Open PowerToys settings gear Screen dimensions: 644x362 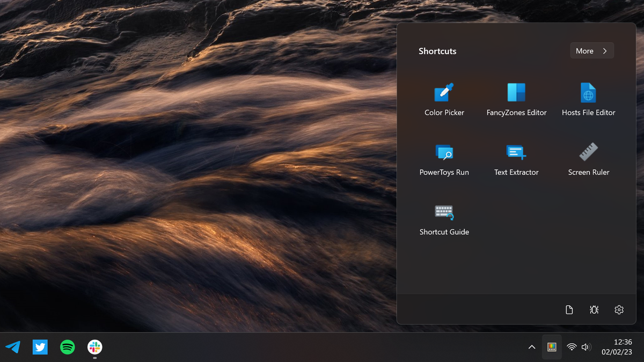[619, 310]
